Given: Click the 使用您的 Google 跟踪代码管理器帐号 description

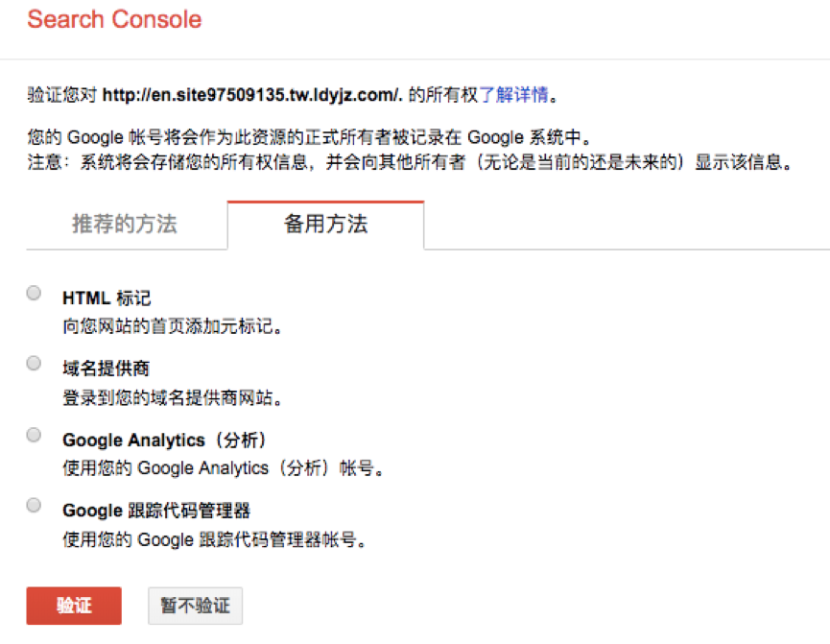Looking at the screenshot, I should click(215, 539).
